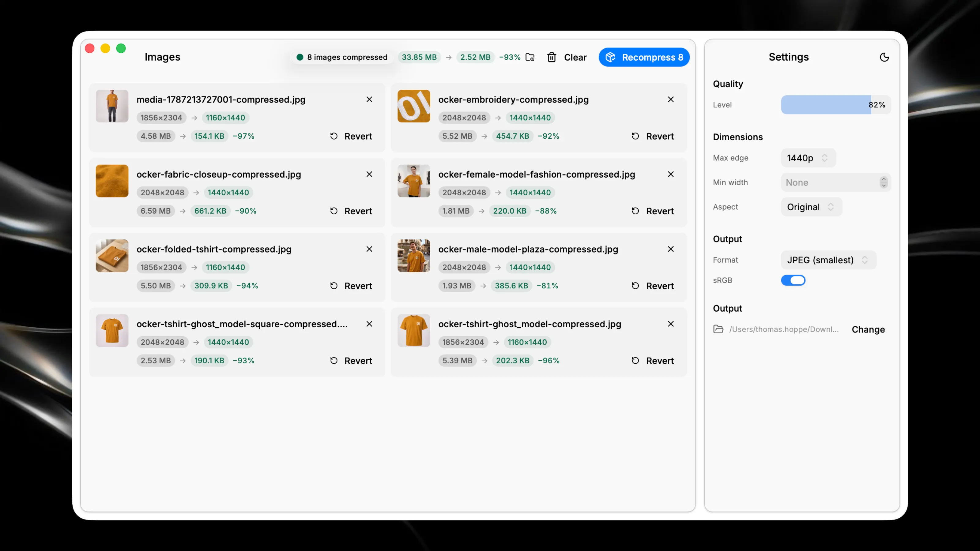The image size is (980, 551).
Task: Open the Aspect Original dropdown
Action: point(811,207)
